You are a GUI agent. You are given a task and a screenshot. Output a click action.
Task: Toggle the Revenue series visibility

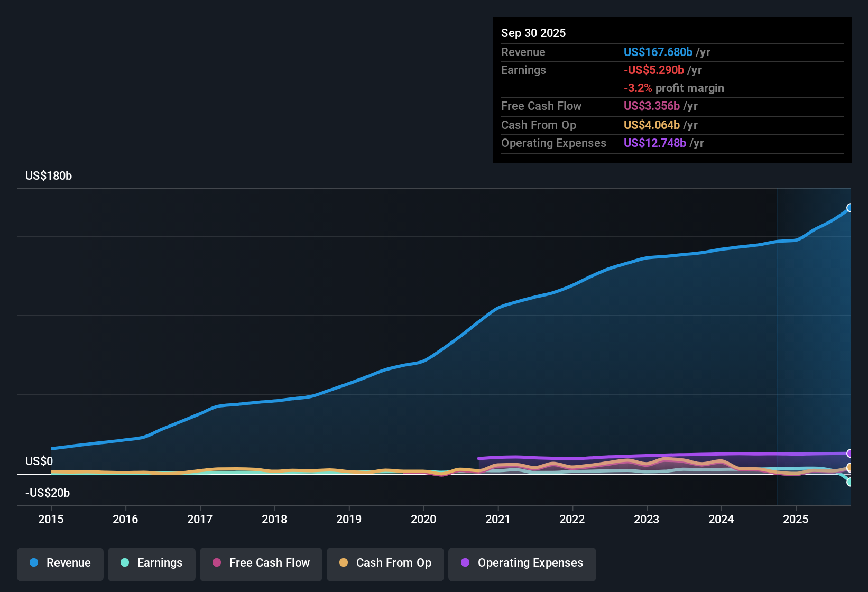click(x=60, y=563)
